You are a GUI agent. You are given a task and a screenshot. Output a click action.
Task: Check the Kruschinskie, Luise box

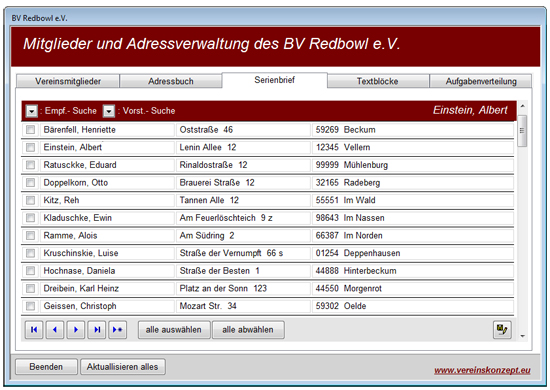tap(31, 253)
